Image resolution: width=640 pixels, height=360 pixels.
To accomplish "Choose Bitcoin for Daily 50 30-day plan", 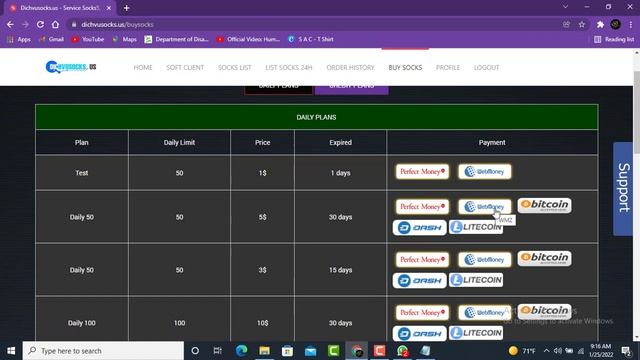I will pos(544,205).
